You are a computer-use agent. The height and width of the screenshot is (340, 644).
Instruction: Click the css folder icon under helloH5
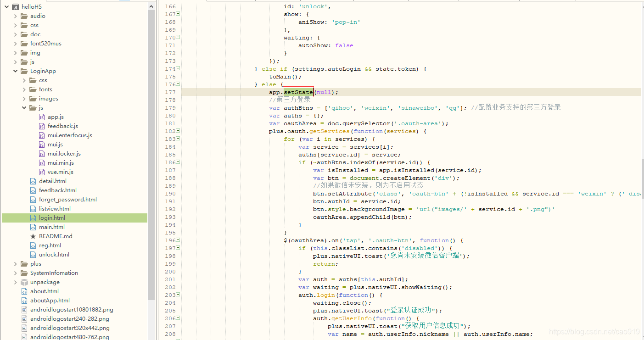click(24, 25)
